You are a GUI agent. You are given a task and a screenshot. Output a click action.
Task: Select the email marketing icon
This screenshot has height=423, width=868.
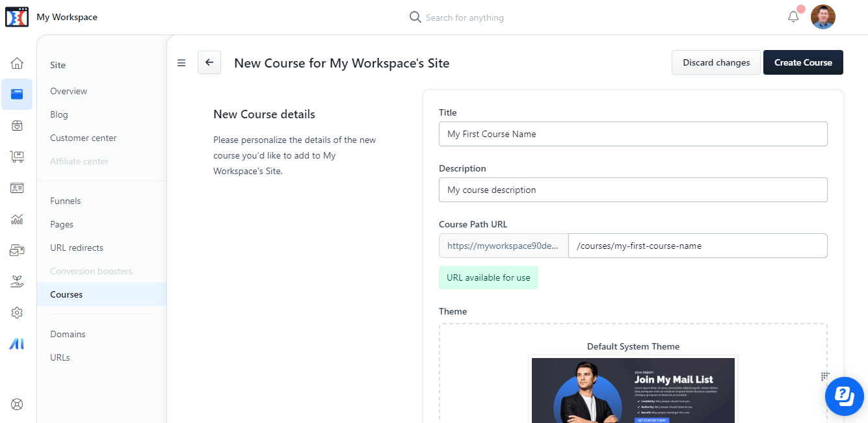[17, 250]
